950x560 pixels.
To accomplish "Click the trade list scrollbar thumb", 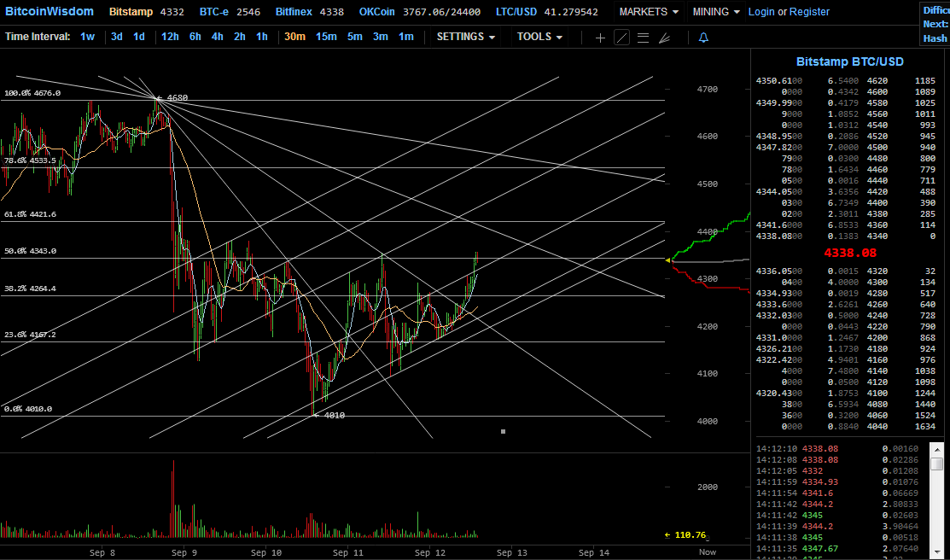I will coord(936,464).
